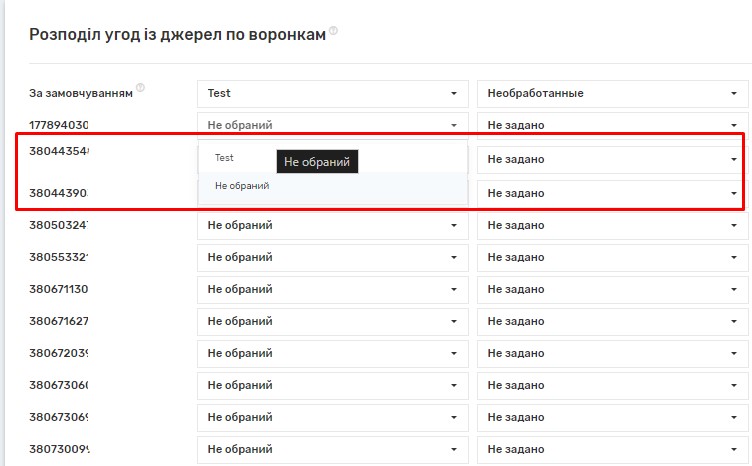Open Не обраний dropdown in 380671130 row
752x466 pixels.
coord(333,289)
